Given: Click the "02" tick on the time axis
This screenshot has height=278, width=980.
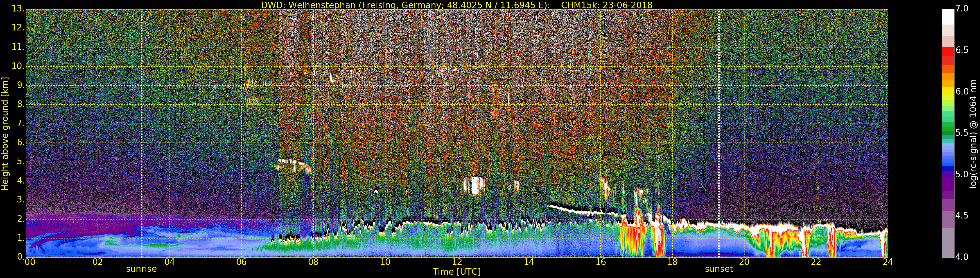Looking at the screenshot, I should (x=98, y=262).
